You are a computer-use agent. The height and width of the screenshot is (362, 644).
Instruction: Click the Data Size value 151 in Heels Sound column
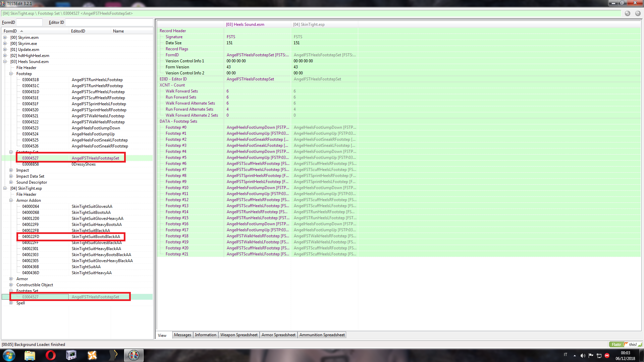(229, 43)
